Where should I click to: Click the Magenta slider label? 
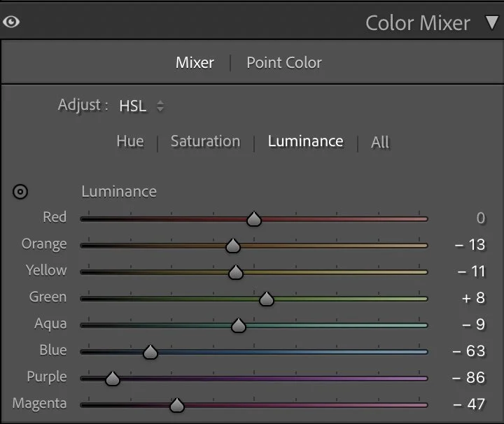tap(39, 404)
